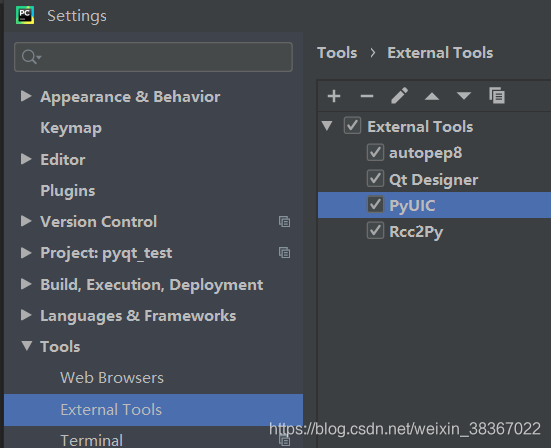Uncheck the Qt Designer checkbox
Image resolution: width=551 pixels, height=448 pixels.
tap(375, 179)
